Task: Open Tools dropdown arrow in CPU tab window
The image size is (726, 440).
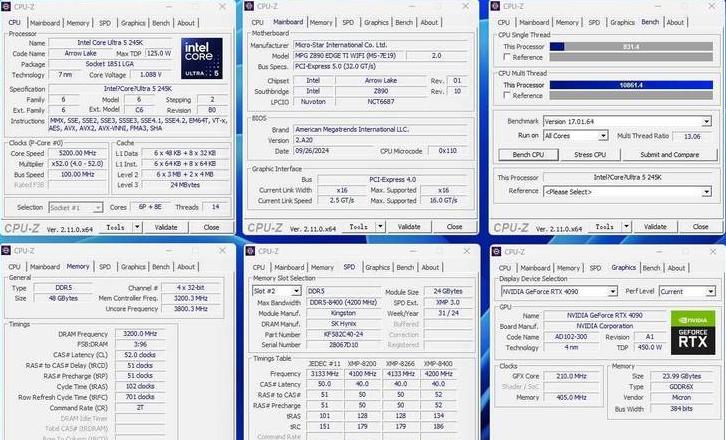Action: (137, 227)
